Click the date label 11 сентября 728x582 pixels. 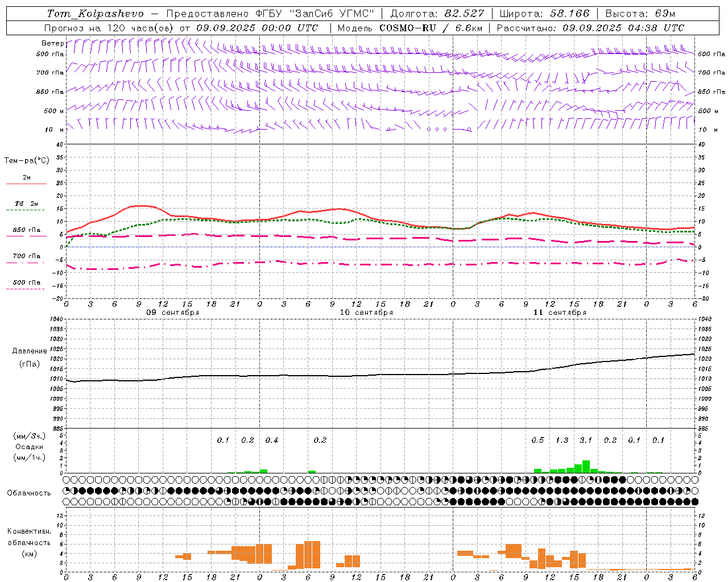pyautogui.click(x=560, y=313)
